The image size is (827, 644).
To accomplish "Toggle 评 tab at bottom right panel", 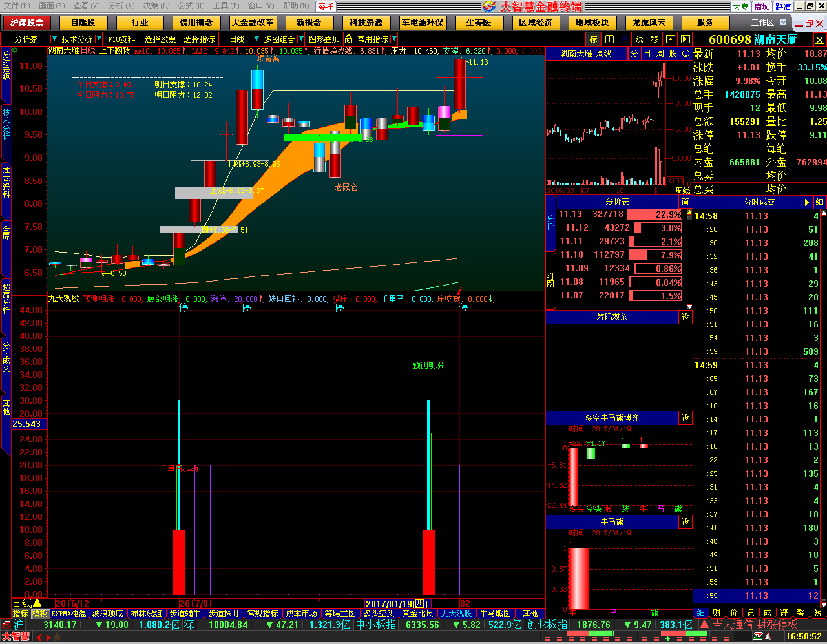I will click(784, 613).
